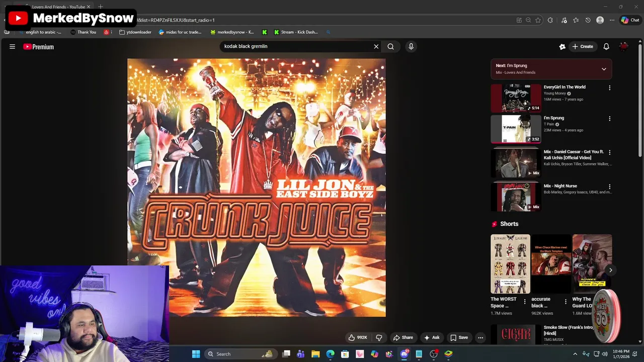The image size is (644, 362).
Task: Click the Crunk Juice video player
Action: 257,188
